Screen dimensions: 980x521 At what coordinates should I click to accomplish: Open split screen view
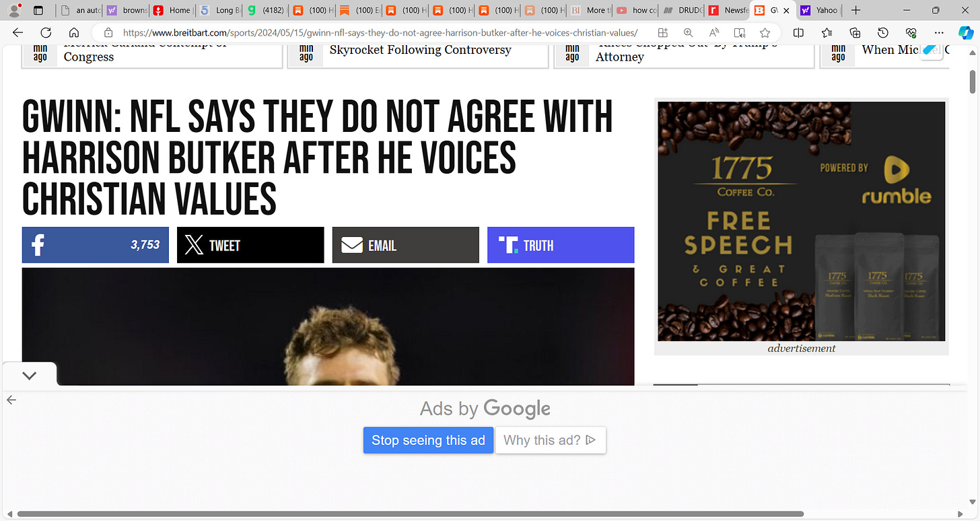point(798,32)
